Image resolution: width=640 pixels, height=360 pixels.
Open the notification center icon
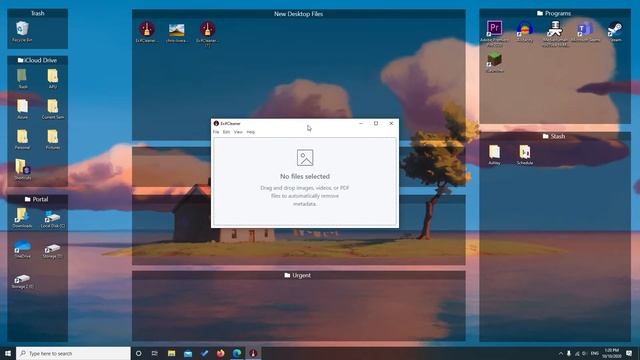click(629, 353)
